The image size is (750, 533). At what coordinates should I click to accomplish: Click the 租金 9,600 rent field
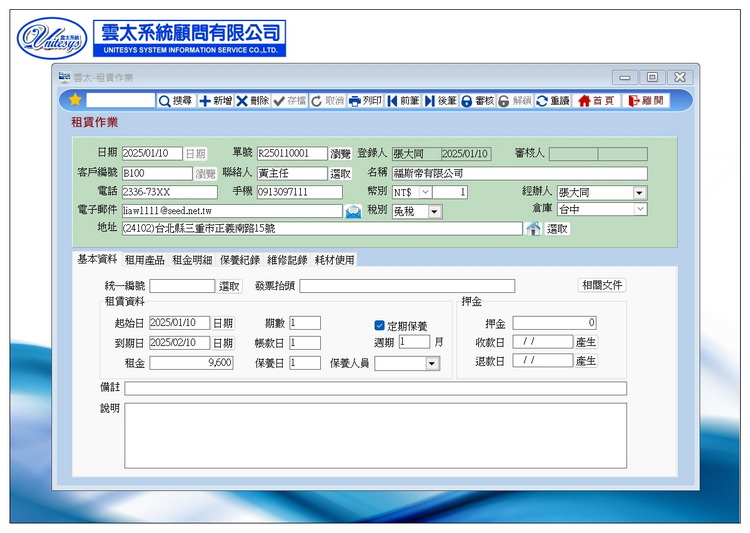click(191, 363)
